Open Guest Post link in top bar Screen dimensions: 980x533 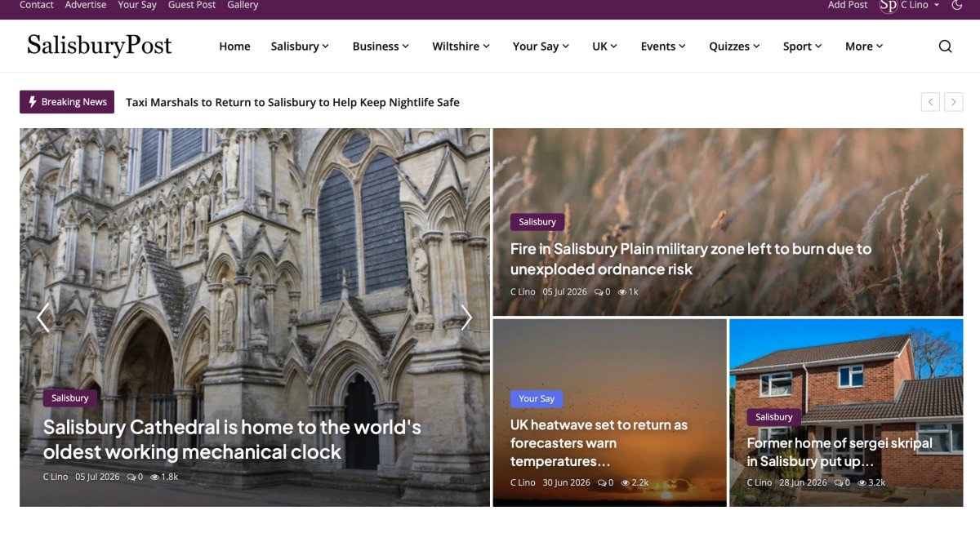(x=192, y=5)
